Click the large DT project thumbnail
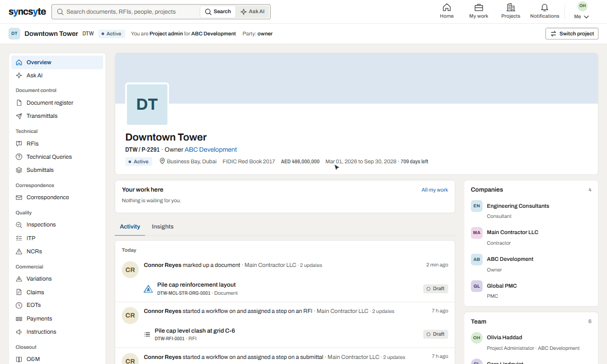The image size is (607, 364). coord(147,104)
